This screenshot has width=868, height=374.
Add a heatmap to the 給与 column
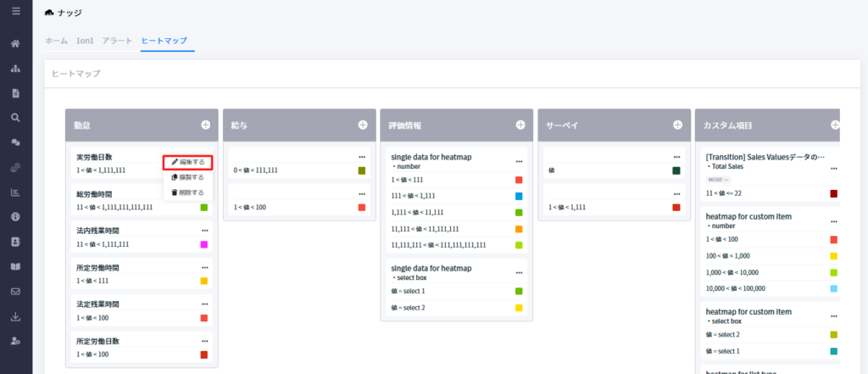[x=363, y=126]
